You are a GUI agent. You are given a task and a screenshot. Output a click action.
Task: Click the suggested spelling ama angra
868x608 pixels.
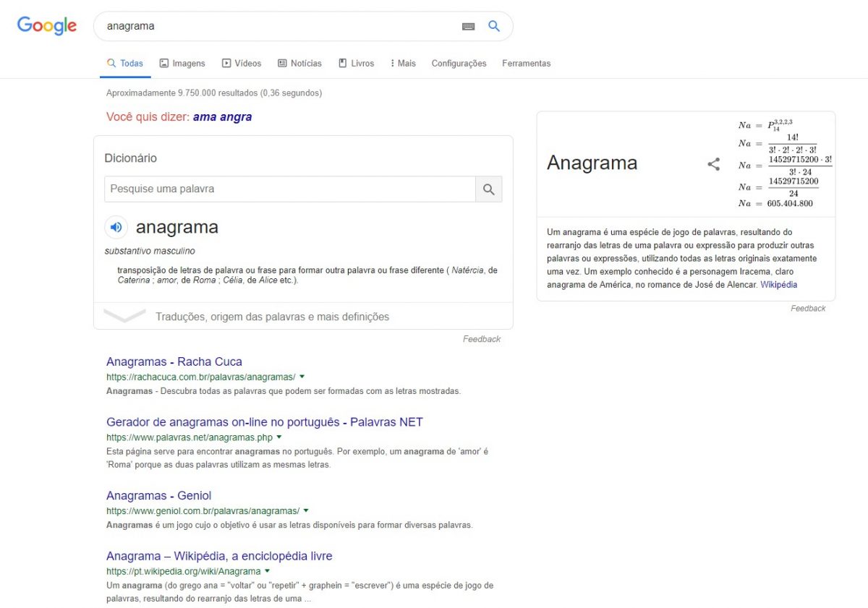(222, 117)
